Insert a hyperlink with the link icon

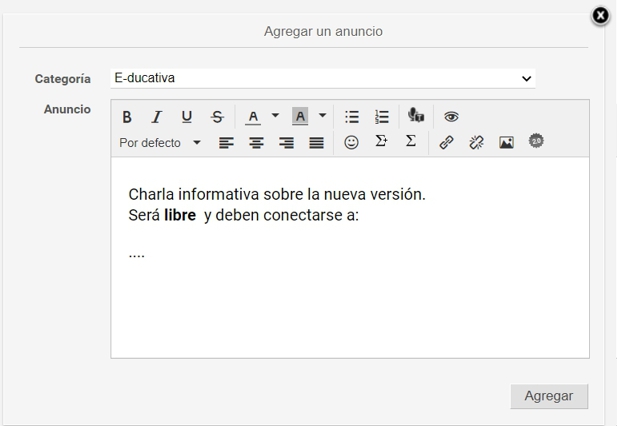pyautogui.click(x=446, y=143)
